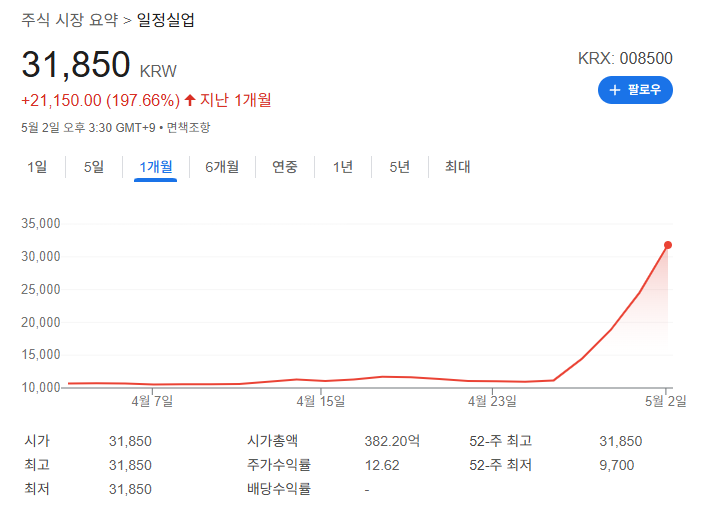Click the 4월 15일 axis label
This screenshot has width=714, height=506.
tap(321, 401)
